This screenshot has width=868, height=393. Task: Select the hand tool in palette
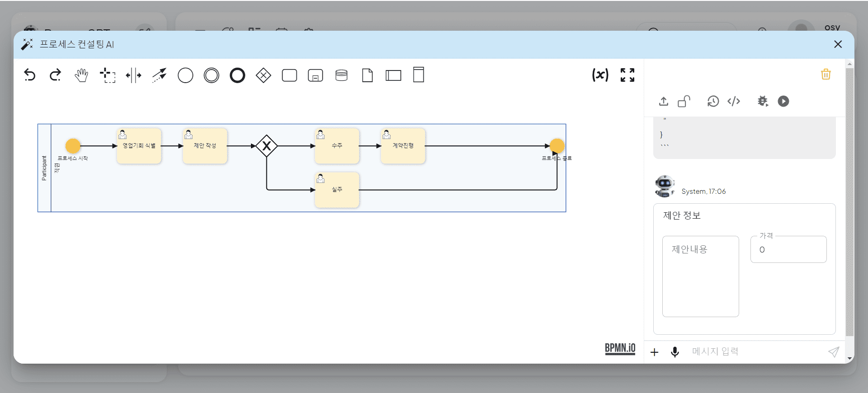81,75
